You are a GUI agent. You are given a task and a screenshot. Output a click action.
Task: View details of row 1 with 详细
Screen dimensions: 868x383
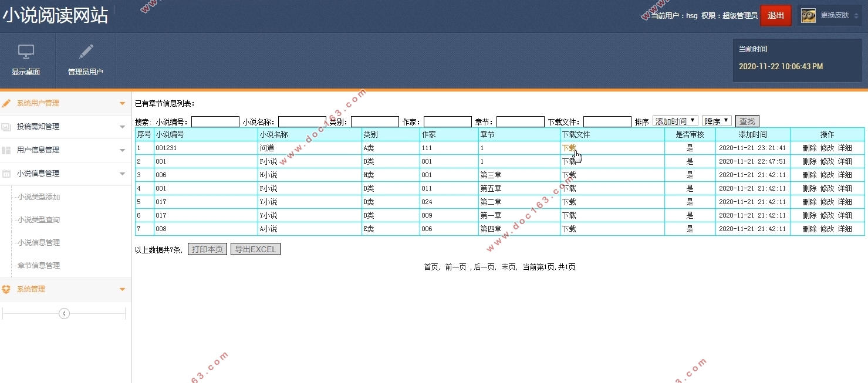coord(845,148)
